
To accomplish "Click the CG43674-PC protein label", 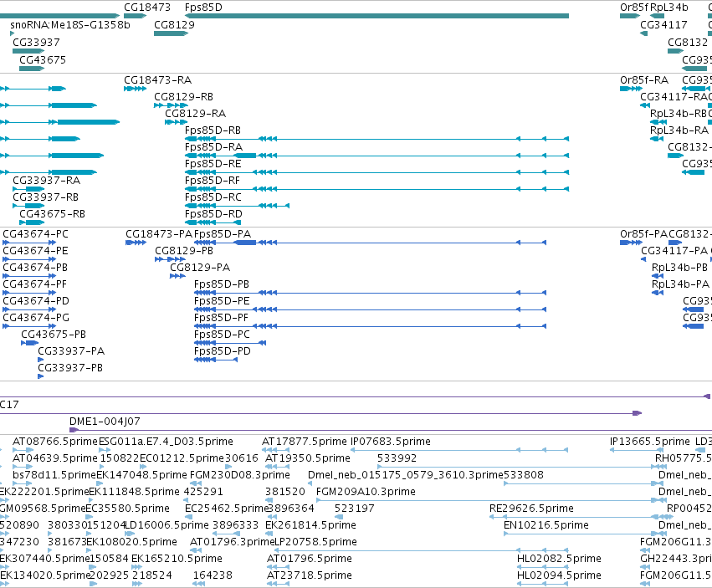I will pos(35,234).
